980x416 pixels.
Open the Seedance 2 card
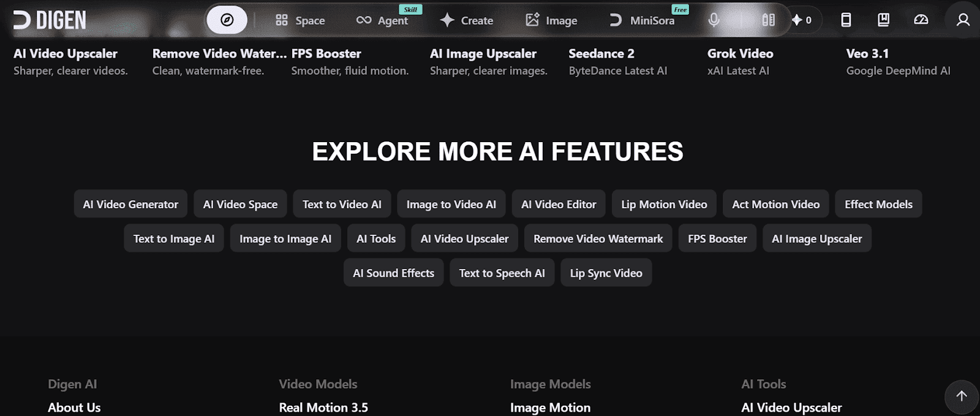[x=618, y=62]
